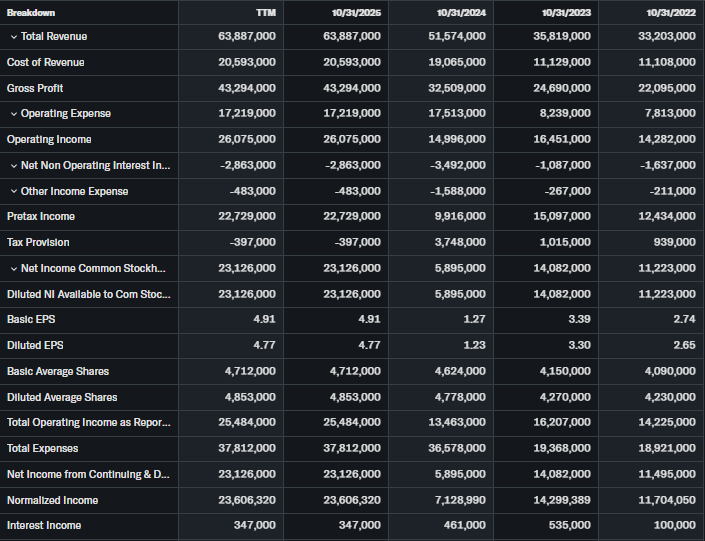Click the Breakdown header cell
Viewport: 705px width, 541px height.
coord(31,12)
